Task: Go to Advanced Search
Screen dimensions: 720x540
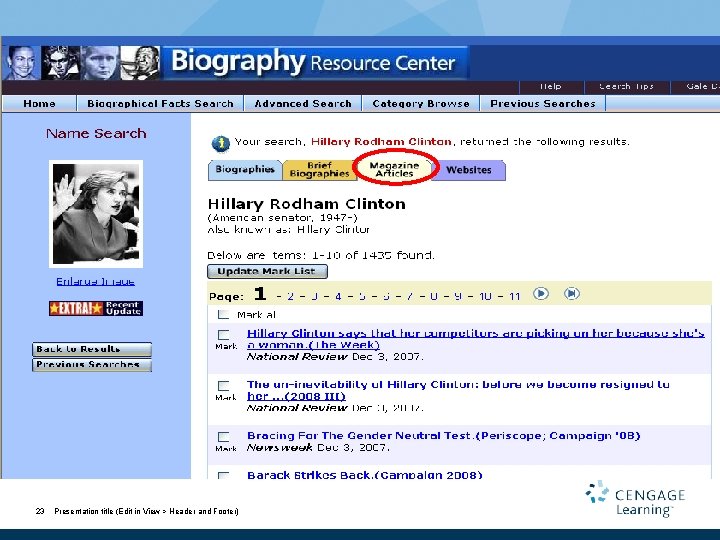Action: pyautogui.click(x=303, y=104)
